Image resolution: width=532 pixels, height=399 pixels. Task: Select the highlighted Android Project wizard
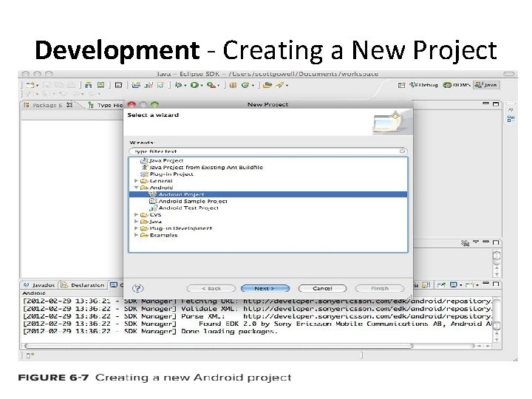[268, 194]
